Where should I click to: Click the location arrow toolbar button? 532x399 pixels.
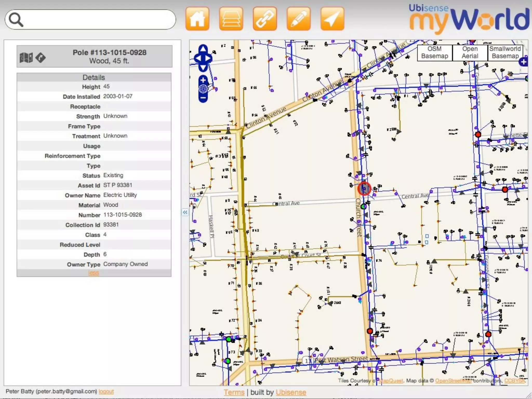[332, 19]
